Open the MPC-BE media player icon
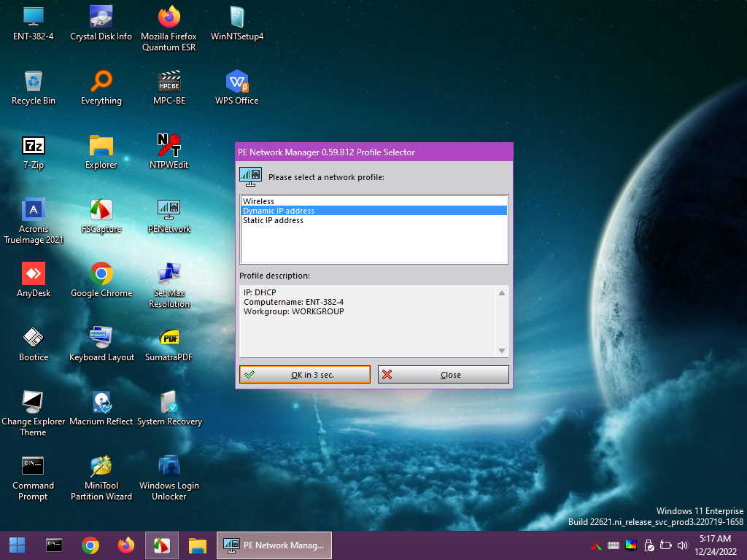Viewport: 747px width, 560px height. [x=169, y=87]
